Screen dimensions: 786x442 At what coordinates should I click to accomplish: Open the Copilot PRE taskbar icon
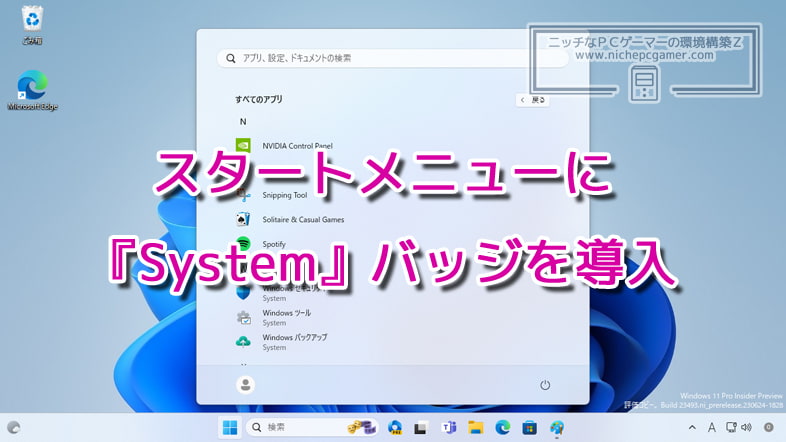395,427
